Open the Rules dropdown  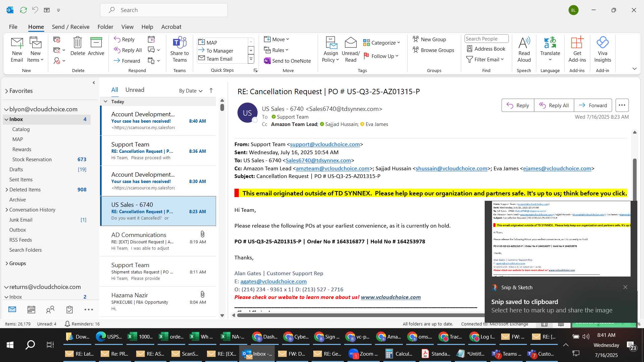click(276, 50)
